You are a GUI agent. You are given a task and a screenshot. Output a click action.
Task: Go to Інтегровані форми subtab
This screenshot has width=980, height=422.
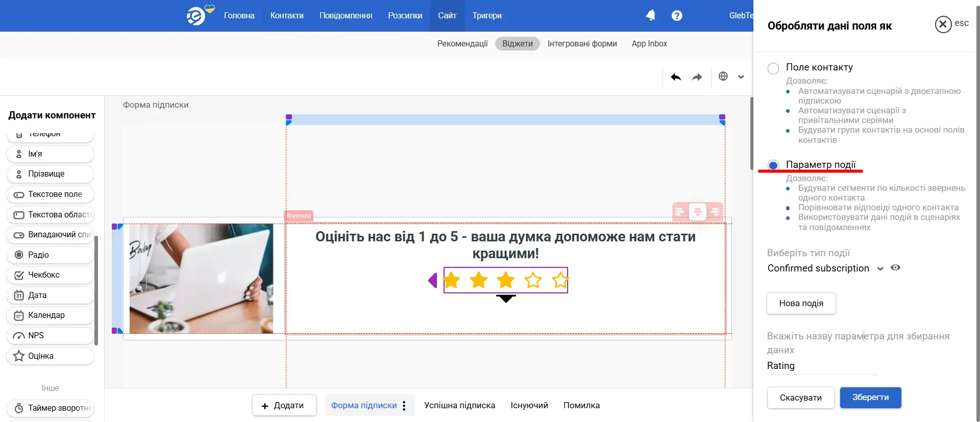tap(582, 44)
